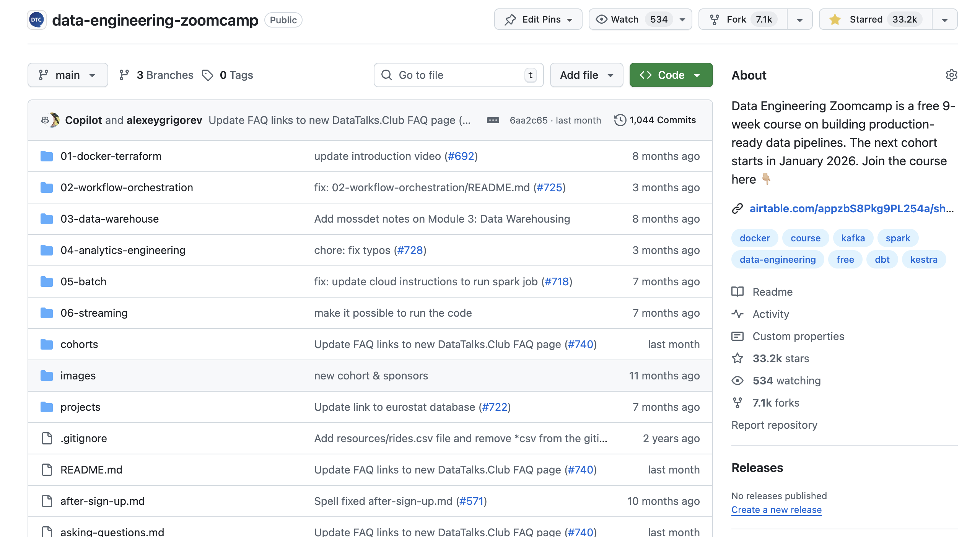
Task: Click the branch icon near 3 Branches
Action: [123, 75]
